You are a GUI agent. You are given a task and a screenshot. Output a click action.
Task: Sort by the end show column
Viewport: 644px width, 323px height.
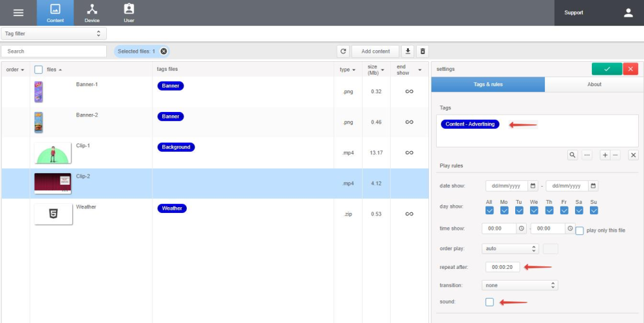coord(409,69)
